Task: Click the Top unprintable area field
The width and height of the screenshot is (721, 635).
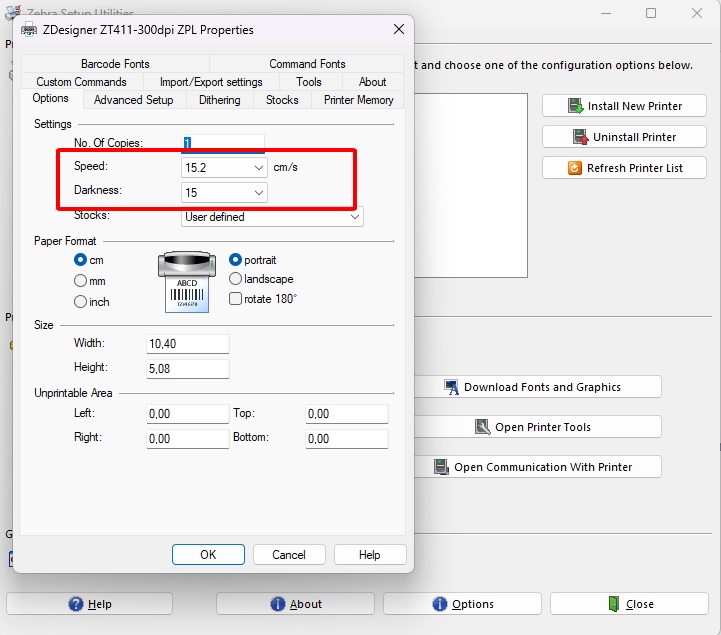Action: tap(347, 414)
